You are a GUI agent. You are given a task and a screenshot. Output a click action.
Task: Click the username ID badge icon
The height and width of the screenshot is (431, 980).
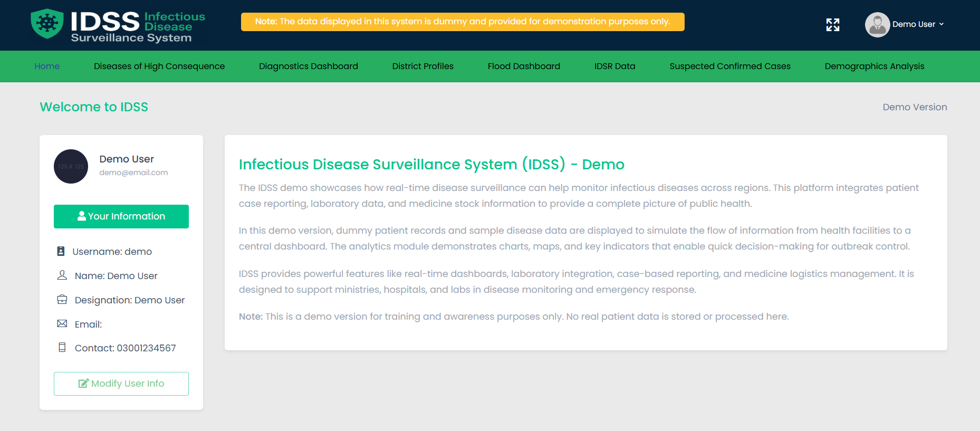[61, 251]
